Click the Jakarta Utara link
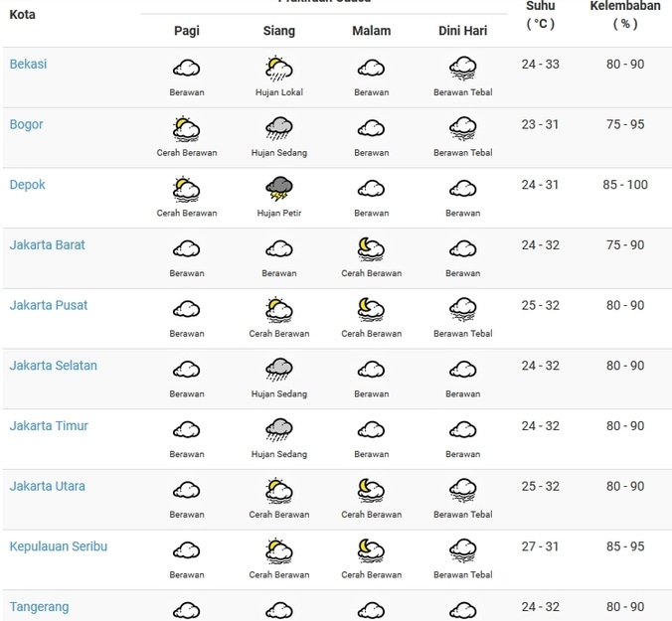 [x=47, y=486]
